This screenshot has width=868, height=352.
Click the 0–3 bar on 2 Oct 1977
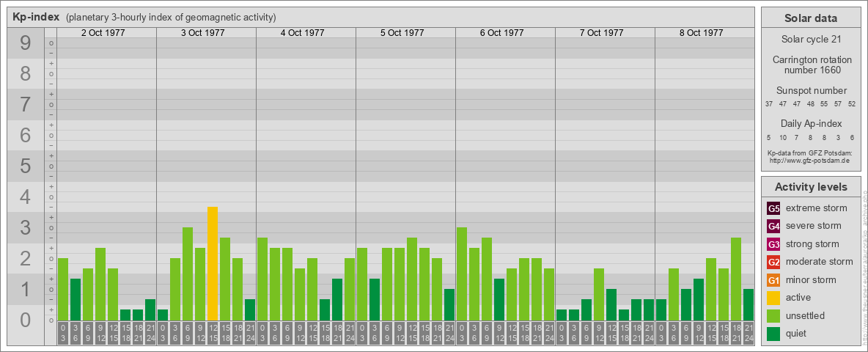(x=63, y=290)
